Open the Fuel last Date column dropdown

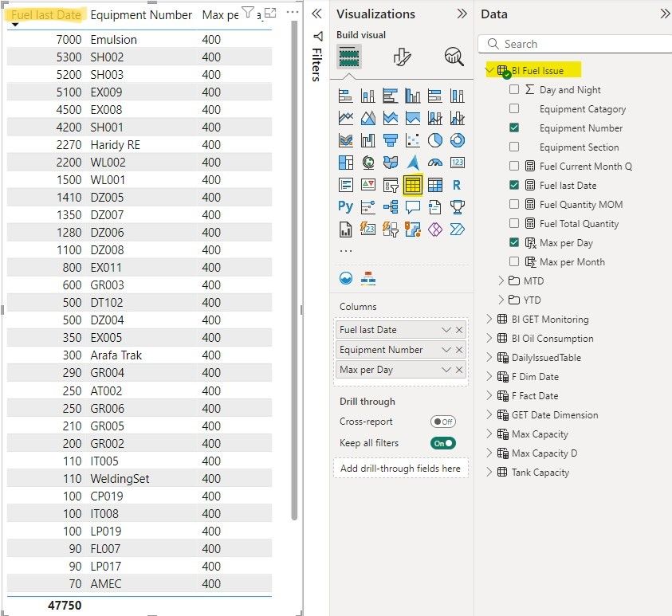click(x=446, y=330)
